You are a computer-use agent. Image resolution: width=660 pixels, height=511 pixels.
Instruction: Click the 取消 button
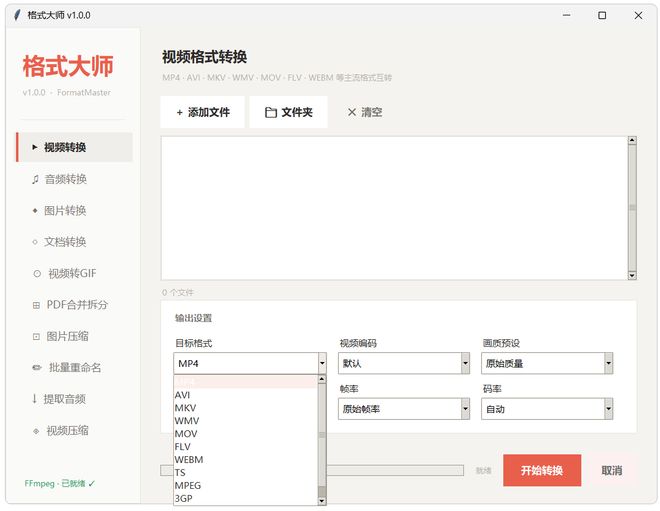coord(612,470)
